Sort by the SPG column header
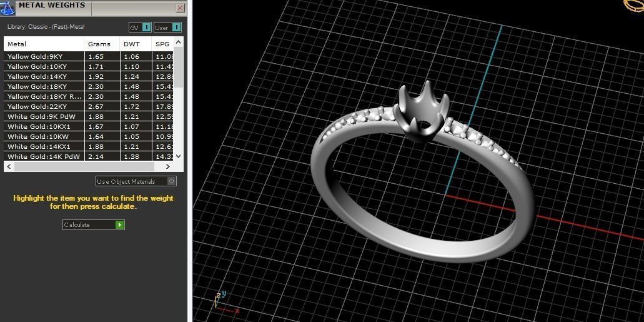Viewport: 644px width, 322px height. 162,44
